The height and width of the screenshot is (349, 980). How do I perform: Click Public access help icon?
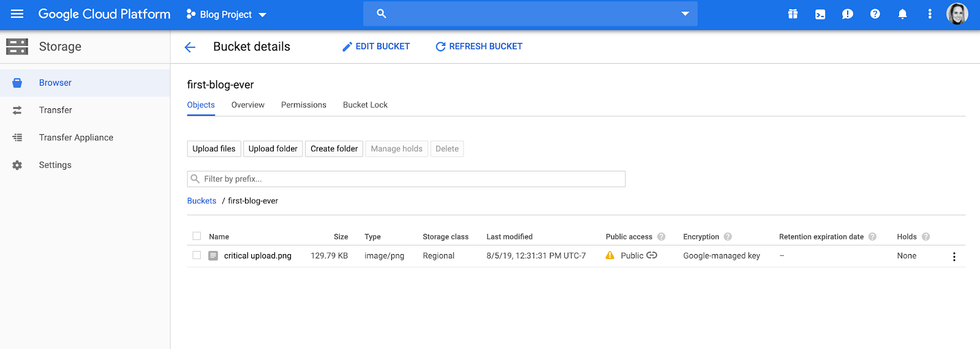pos(661,237)
